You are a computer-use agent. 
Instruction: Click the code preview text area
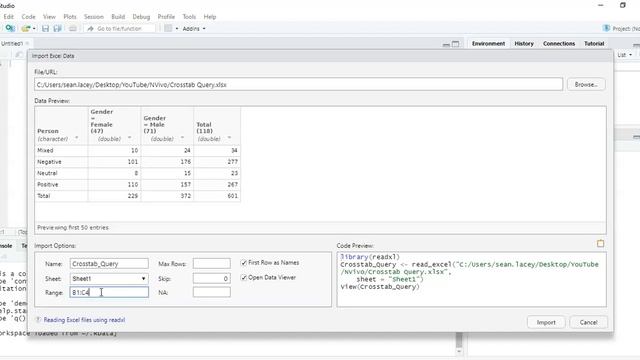click(x=471, y=280)
